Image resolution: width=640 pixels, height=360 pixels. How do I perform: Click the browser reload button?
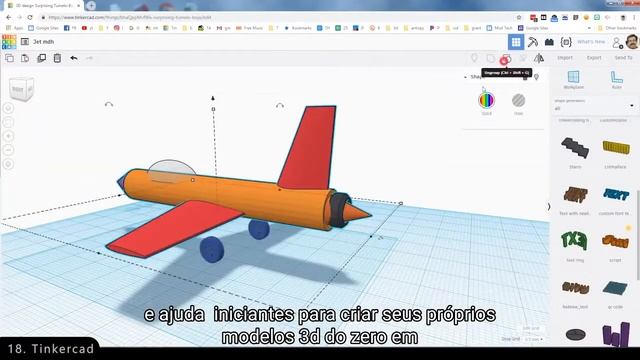[x=30, y=18]
